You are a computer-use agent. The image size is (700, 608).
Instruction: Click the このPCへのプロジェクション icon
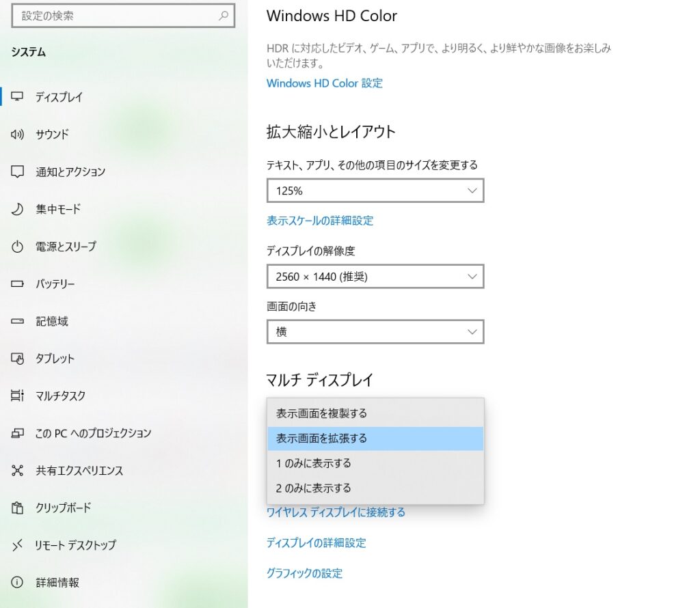(x=17, y=432)
